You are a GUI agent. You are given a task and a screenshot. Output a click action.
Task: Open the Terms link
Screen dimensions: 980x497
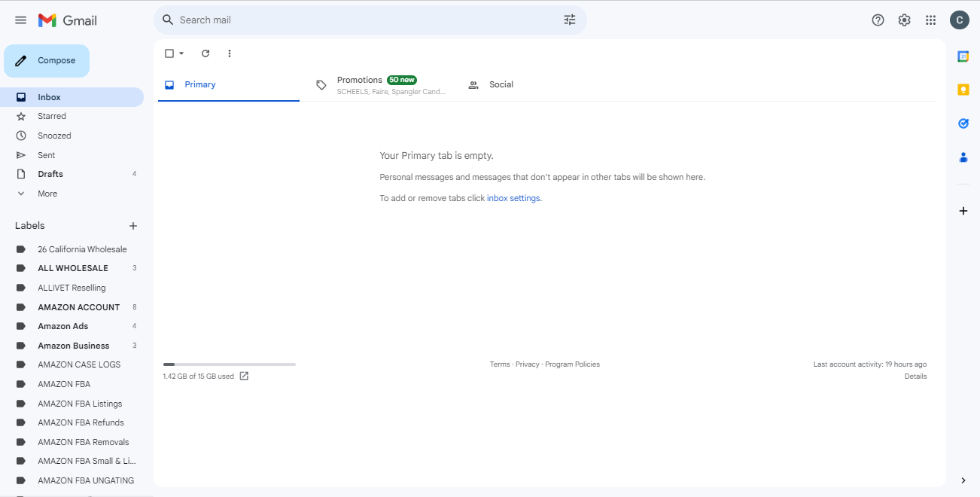pyautogui.click(x=500, y=364)
